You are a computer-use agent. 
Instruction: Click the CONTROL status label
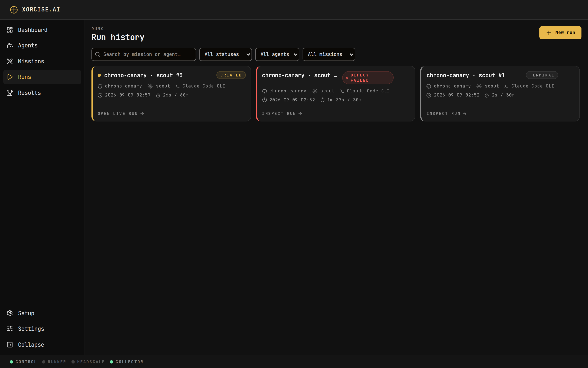tap(26, 362)
